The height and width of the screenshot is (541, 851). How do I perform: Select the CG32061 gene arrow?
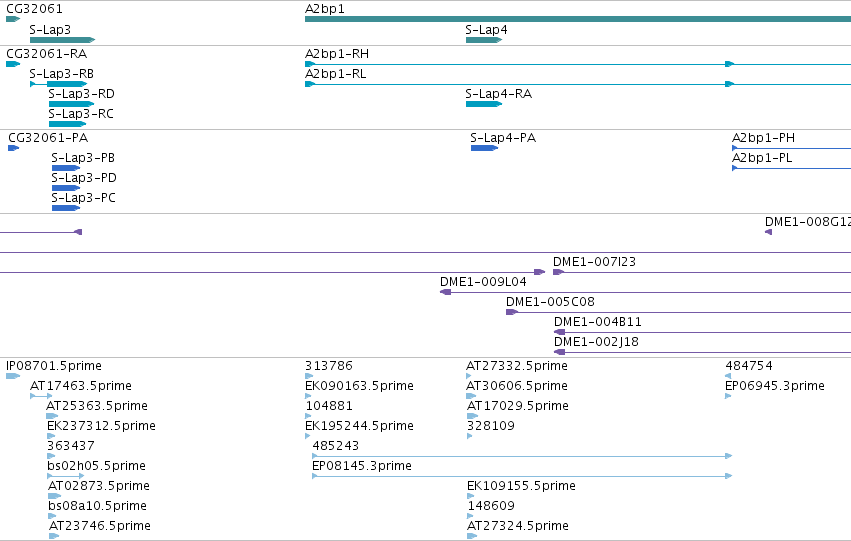(x=13, y=19)
